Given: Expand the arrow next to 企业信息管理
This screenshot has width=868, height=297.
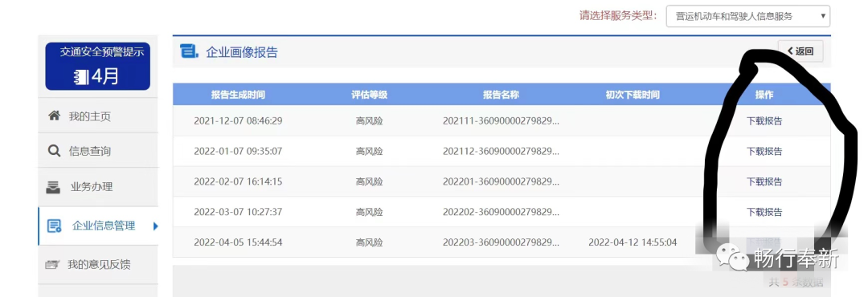Looking at the screenshot, I should pyautogui.click(x=156, y=226).
